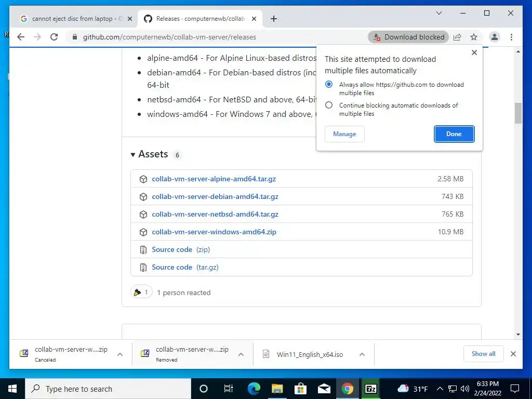Close the 'cannot eject disc' tab
532x399 pixels.
129,19
